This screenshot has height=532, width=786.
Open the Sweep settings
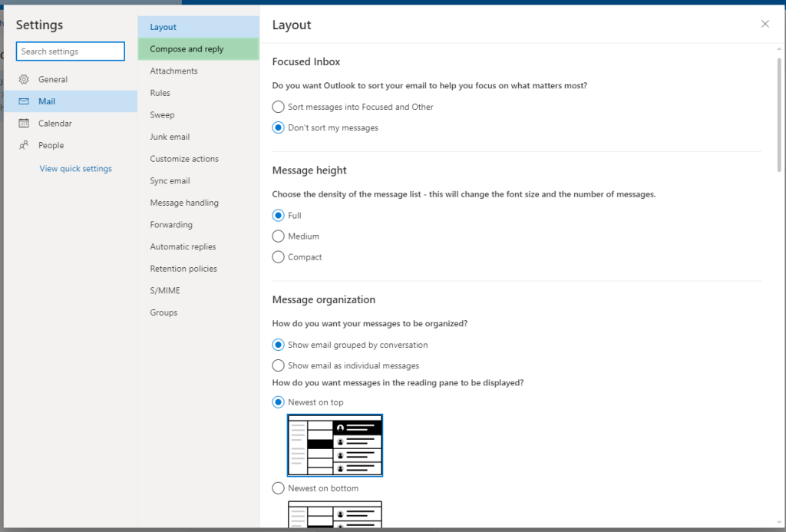(x=162, y=114)
